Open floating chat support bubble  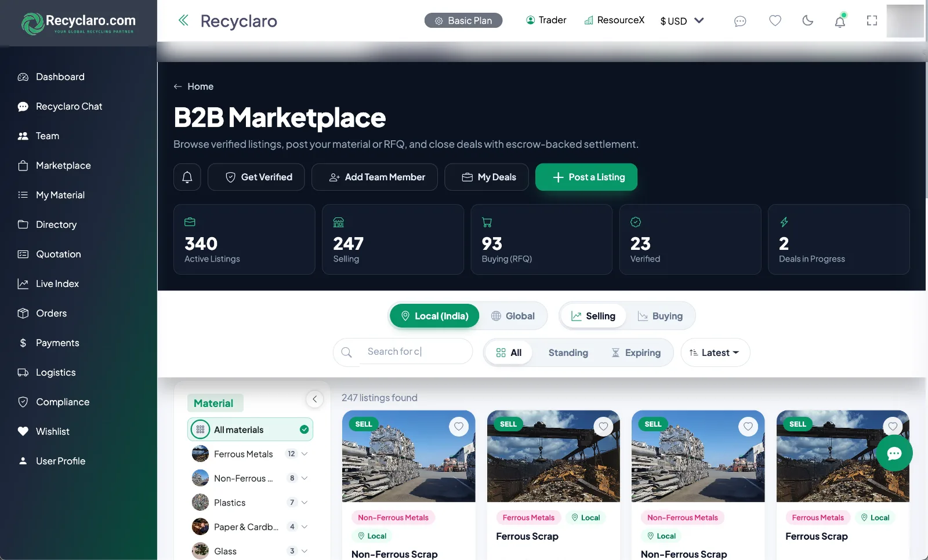[894, 453]
